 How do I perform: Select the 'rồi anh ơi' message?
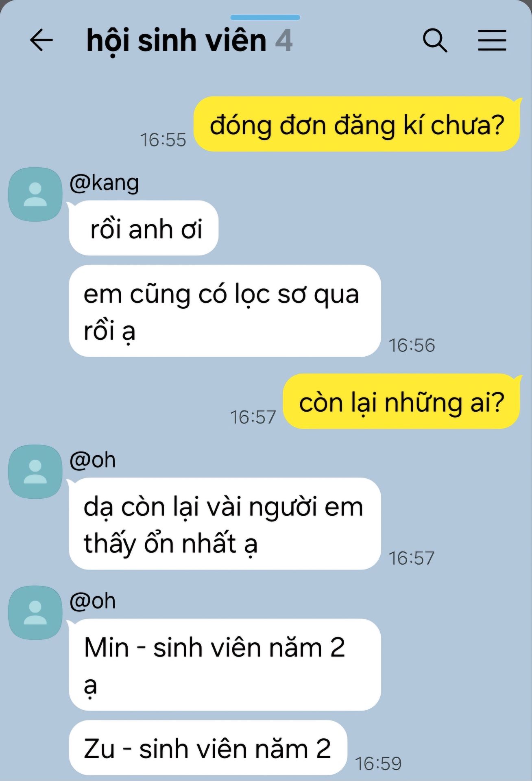144,228
